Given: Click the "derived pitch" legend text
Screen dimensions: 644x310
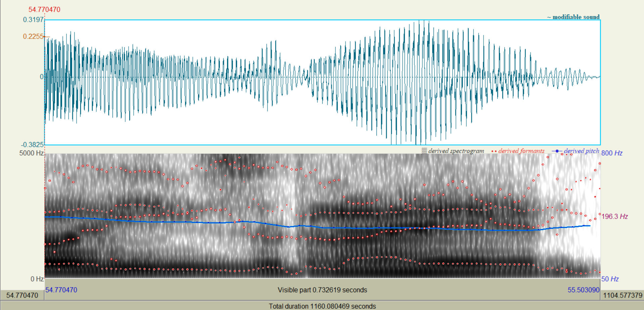Looking at the screenshot, I should (x=581, y=151).
